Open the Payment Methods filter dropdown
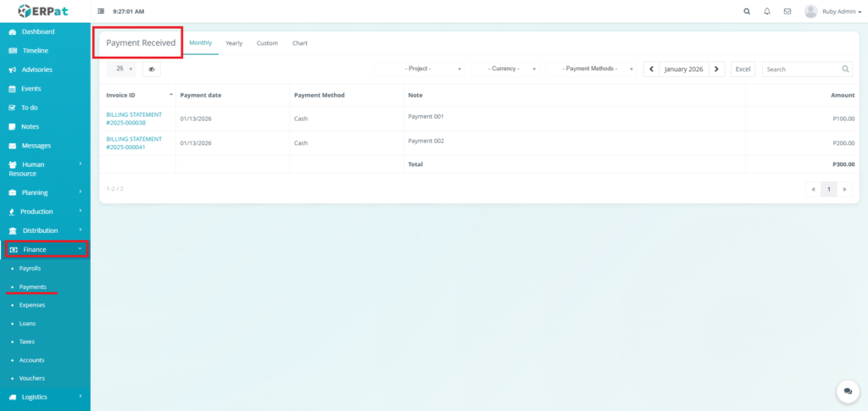 click(592, 69)
